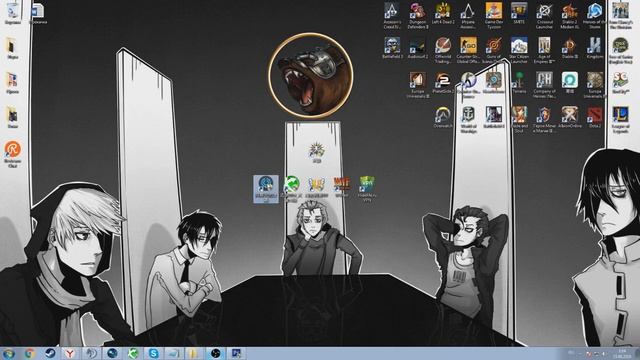Open Yandex browser on the taskbar
This screenshot has height=360, width=640.
click(x=71, y=353)
